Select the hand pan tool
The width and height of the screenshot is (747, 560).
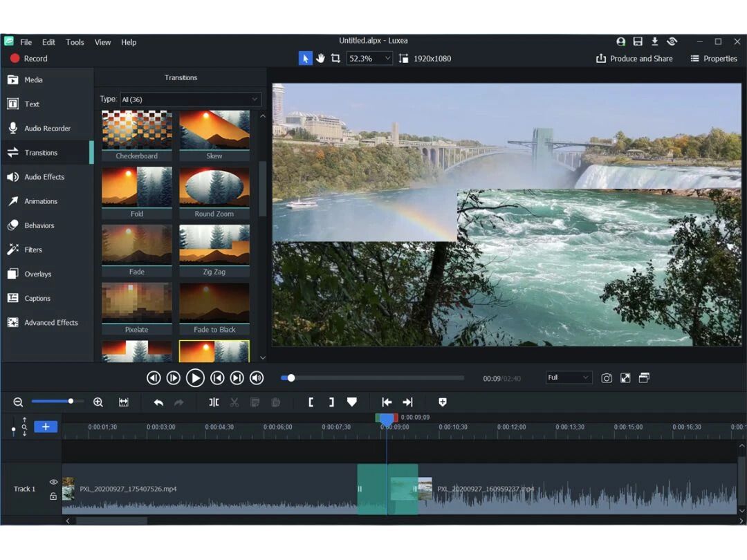click(x=320, y=59)
